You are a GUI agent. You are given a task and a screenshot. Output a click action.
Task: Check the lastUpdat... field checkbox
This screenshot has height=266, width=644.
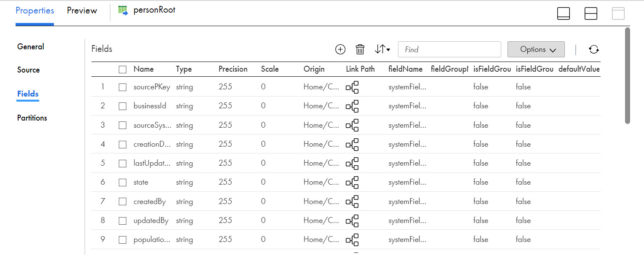123,163
